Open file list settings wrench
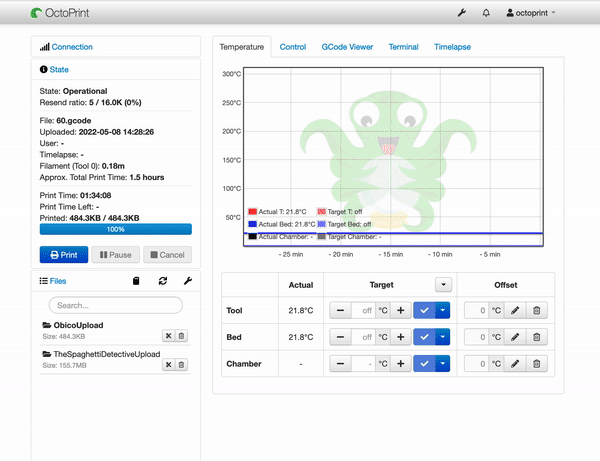This screenshot has width=600, height=461. click(187, 282)
